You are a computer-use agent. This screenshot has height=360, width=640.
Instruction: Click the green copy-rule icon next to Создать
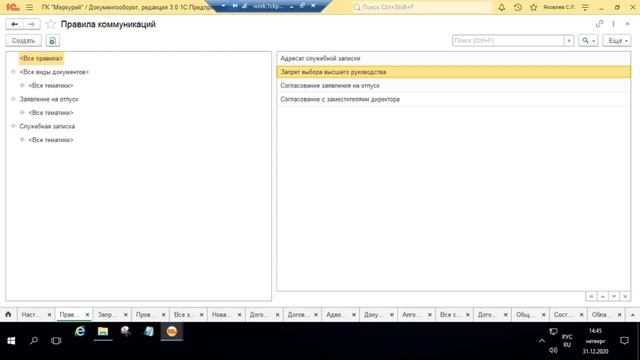click(x=53, y=41)
